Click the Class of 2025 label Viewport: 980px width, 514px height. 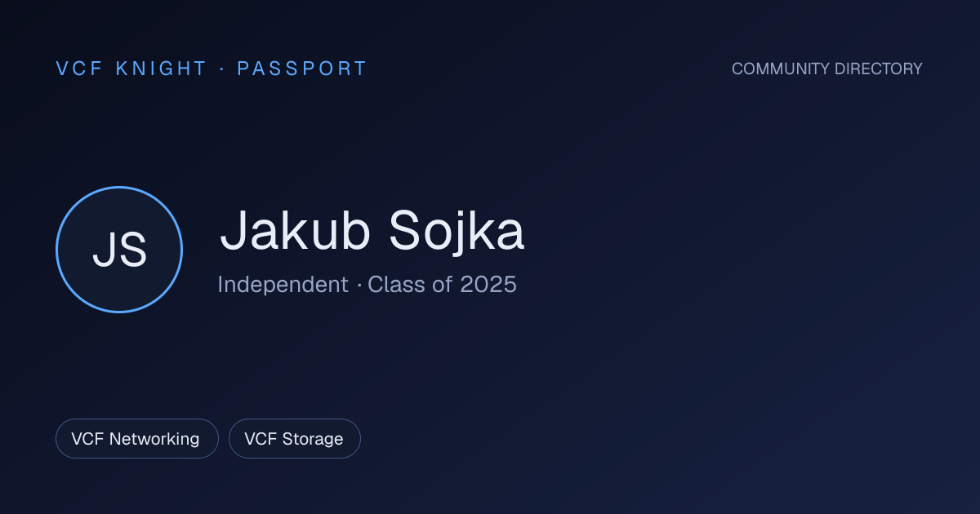click(x=442, y=285)
